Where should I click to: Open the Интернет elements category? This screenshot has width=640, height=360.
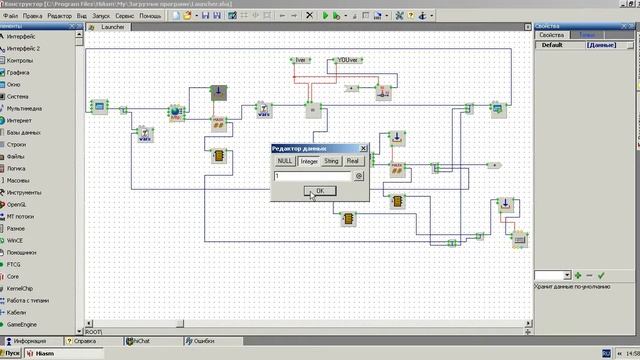[19, 120]
